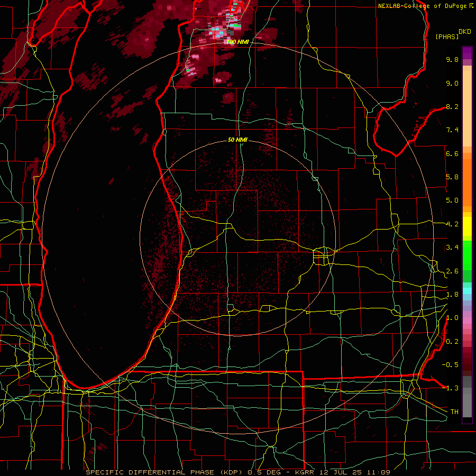
Task: Click the 7.4 value on color scale
Action: click(452, 130)
